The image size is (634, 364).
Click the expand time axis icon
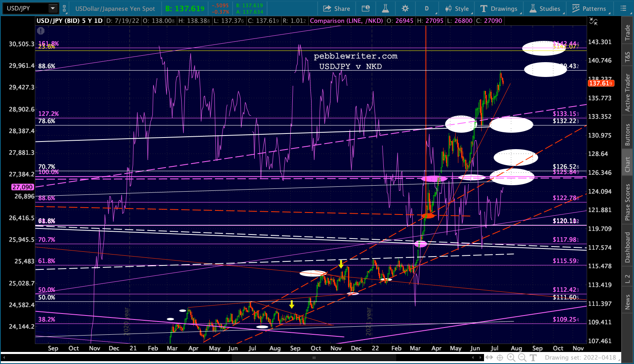click(490, 358)
